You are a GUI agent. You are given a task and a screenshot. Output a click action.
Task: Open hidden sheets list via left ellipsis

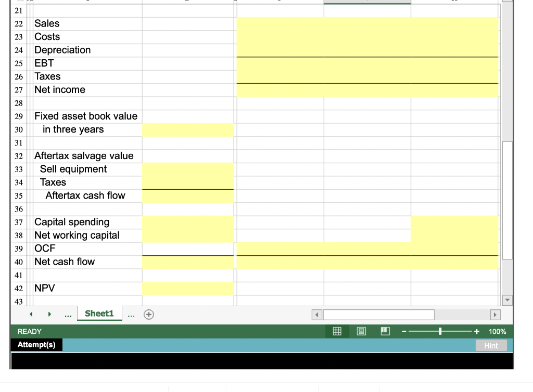coord(68,314)
